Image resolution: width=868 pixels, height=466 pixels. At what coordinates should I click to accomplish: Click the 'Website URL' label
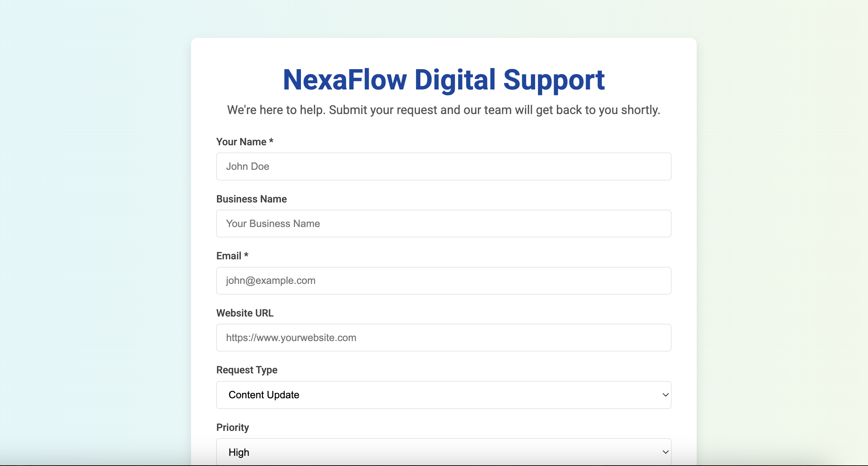point(245,313)
